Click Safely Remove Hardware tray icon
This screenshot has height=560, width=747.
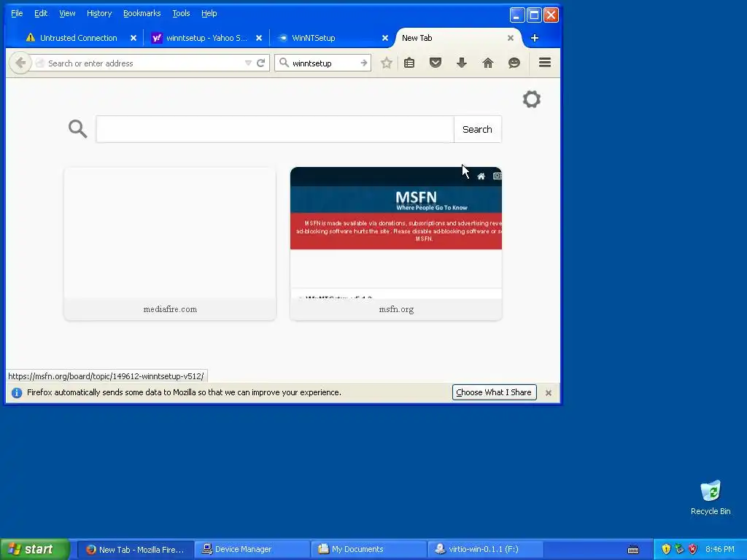[x=679, y=549]
